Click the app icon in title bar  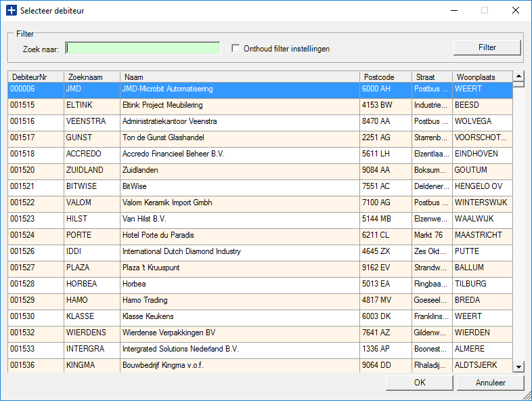12,11
